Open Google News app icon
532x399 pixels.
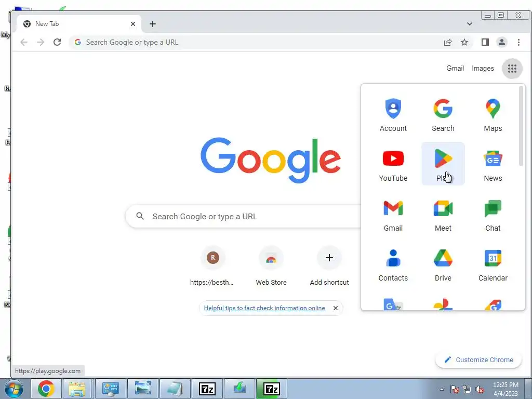tap(493, 164)
